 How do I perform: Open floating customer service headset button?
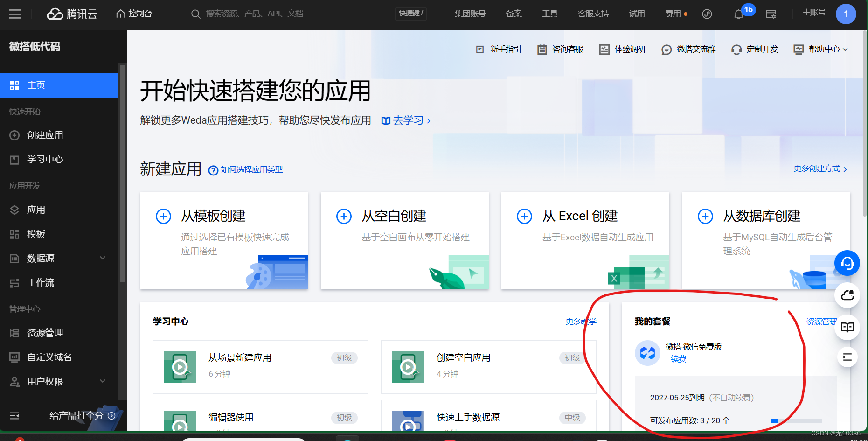847,263
